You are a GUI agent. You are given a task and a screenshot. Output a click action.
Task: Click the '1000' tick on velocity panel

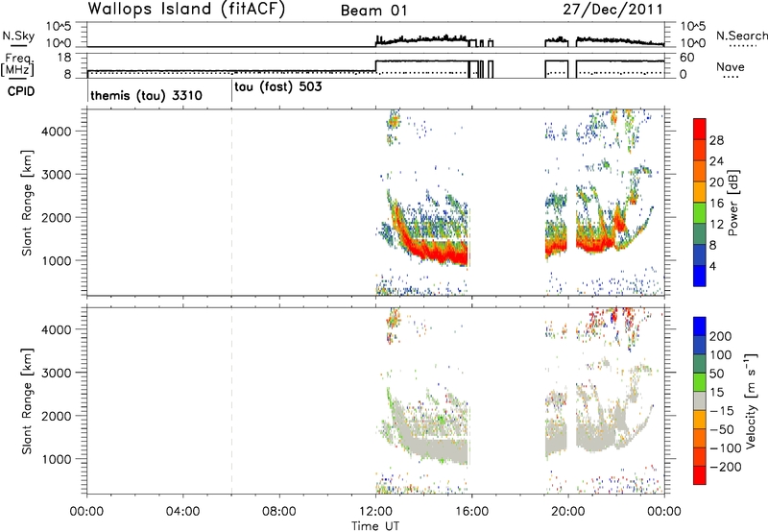pos(57,459)
